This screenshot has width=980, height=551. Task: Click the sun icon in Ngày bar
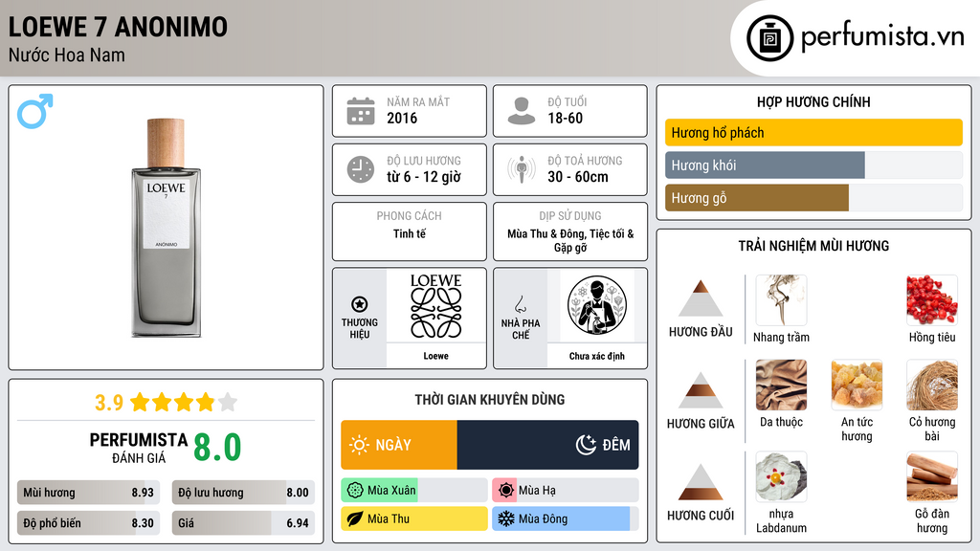359,445
